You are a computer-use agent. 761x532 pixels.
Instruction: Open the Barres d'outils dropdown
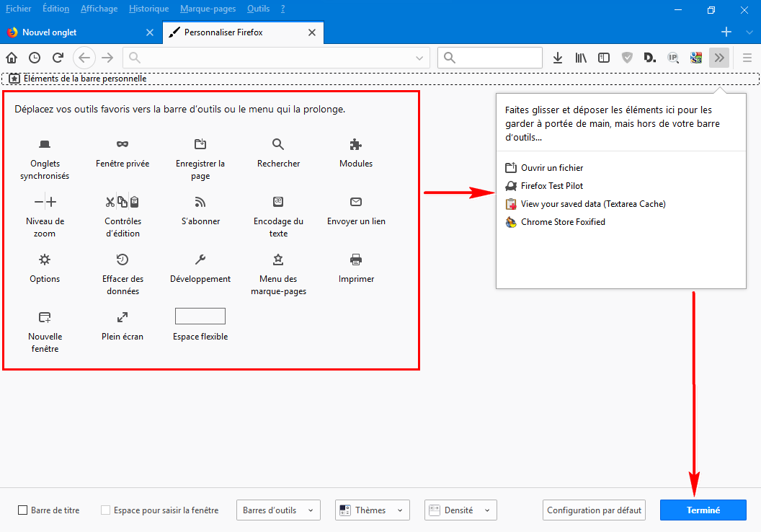(x=278, y=510)
